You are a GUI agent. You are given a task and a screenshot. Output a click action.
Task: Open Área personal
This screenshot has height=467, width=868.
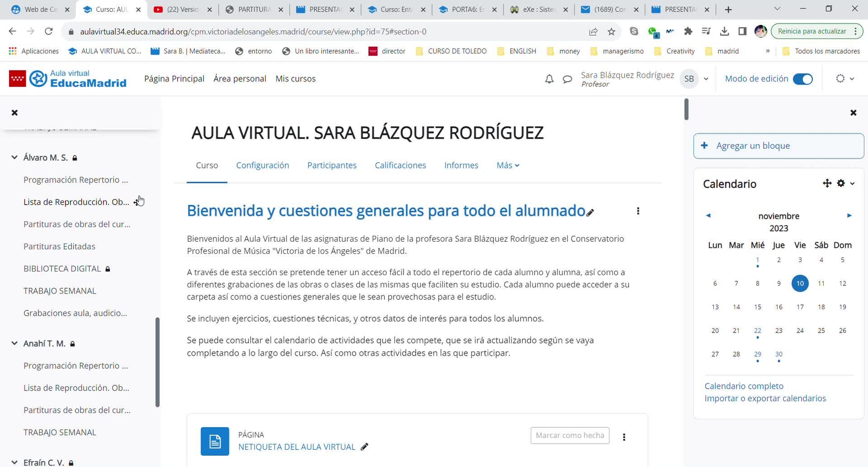click(x=240, y=79)
